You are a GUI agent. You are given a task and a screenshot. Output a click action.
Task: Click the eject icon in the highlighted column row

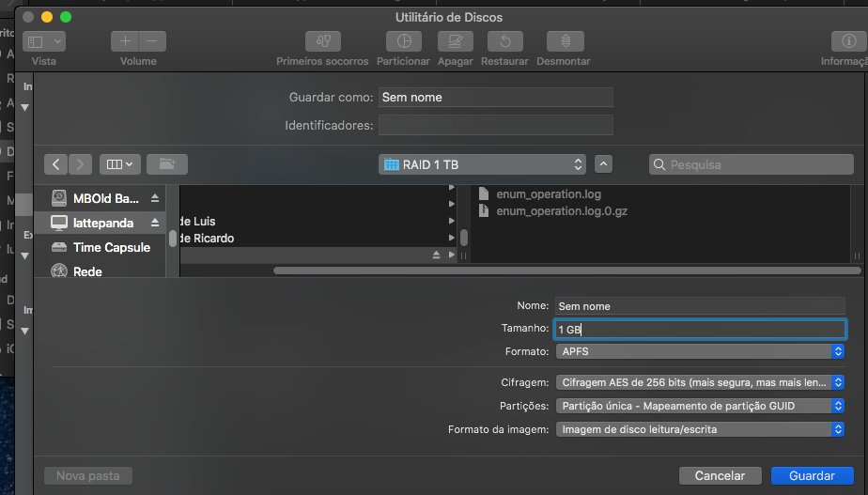pos(436,255)
